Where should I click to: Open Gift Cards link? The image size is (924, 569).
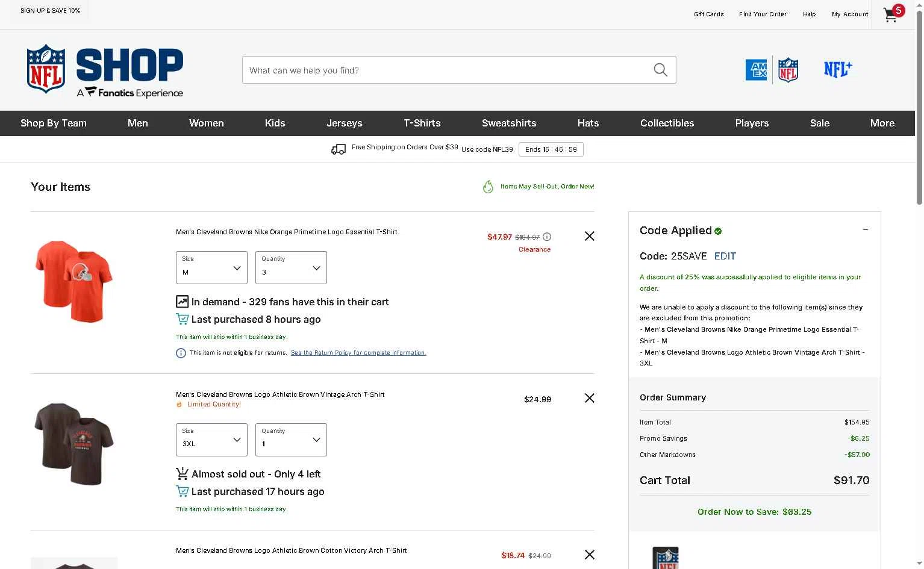pos(709,14)
